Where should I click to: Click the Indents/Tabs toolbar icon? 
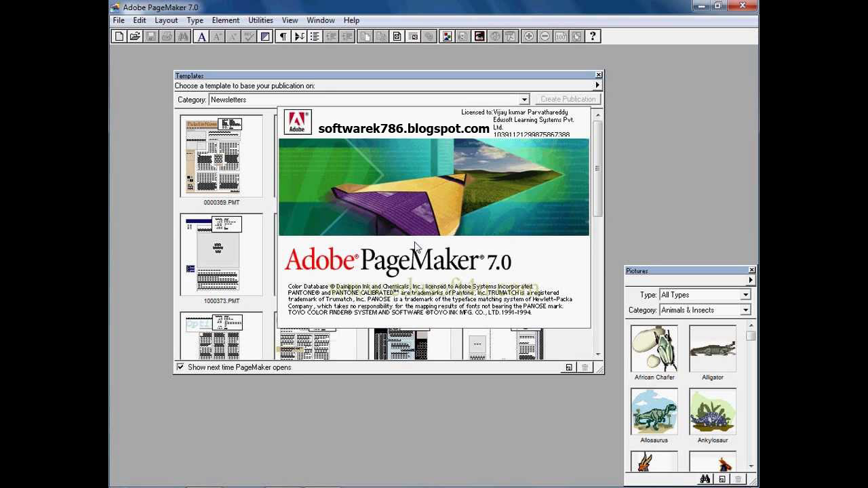pos(299,37)
